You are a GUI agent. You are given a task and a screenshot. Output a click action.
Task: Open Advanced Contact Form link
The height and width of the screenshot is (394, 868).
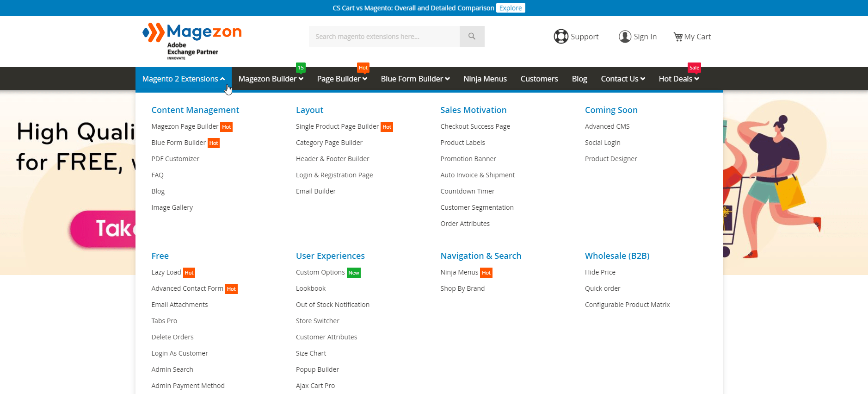pyautogui.click(x=187, y=288)
